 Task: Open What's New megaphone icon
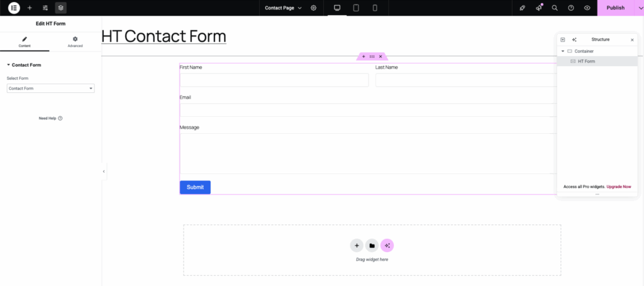pos(539,8)
